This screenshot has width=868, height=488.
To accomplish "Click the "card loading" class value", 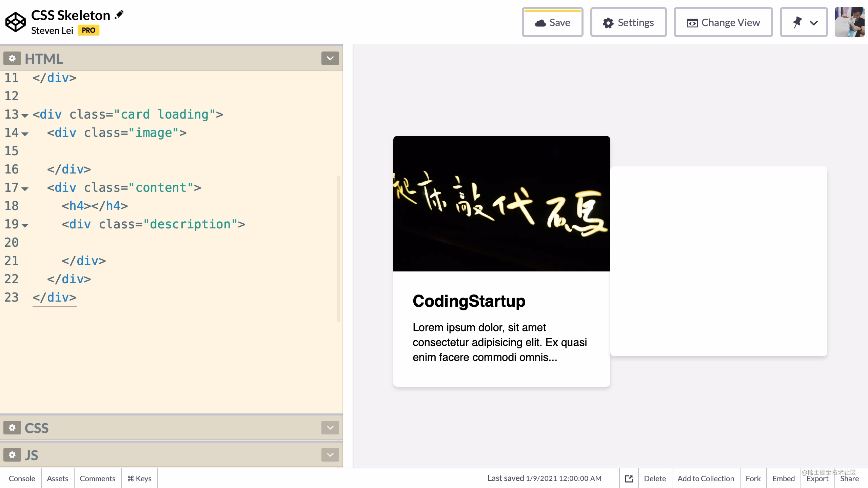I will point(165,114).
